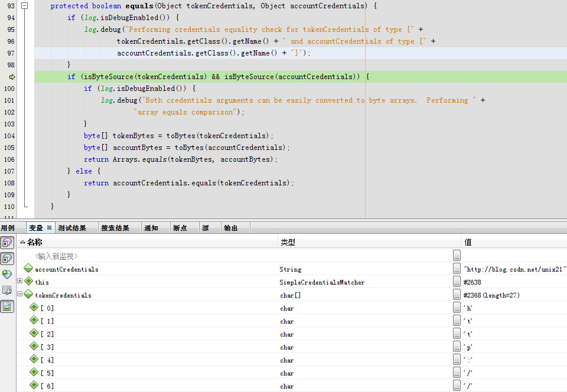
Task: Click the [ 1] element diamond icon
Action: (34, 320)
